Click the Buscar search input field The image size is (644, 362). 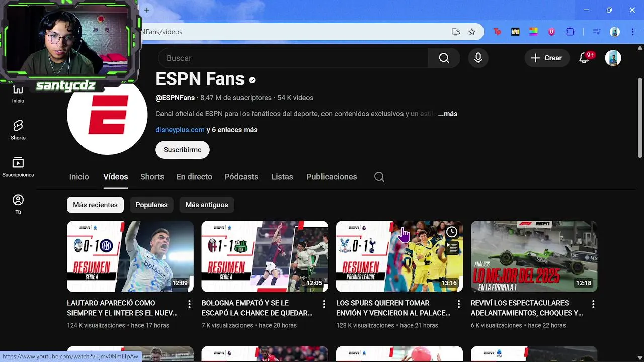point(293,58)
